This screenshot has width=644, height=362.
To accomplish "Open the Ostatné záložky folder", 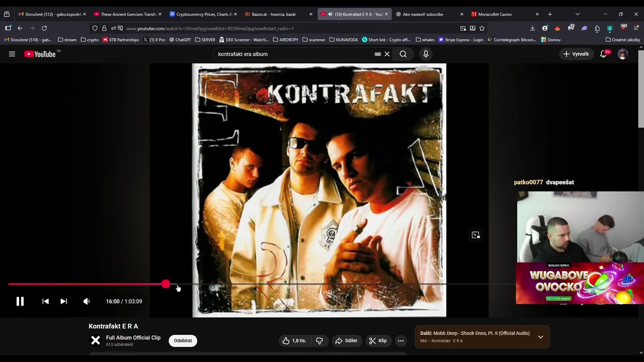I will tap(622, 40).
